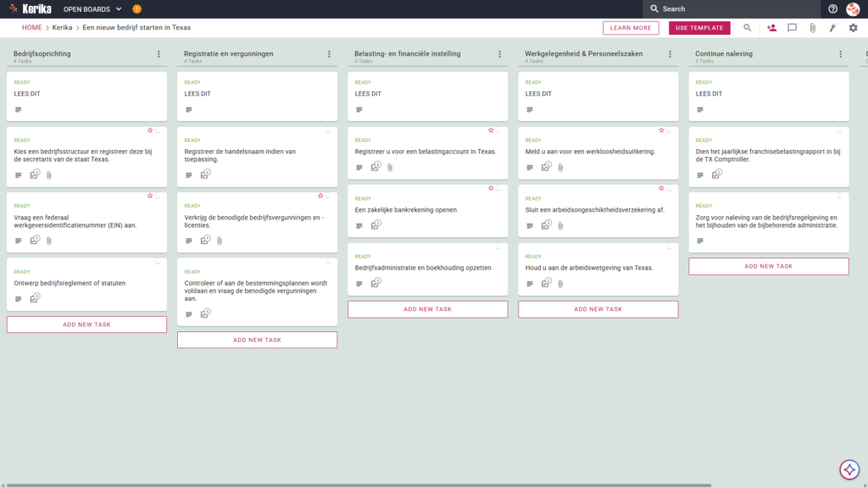Open checklist icon on franchisebelastingrapport card
868x488 pixels.
tap(717, 175)
